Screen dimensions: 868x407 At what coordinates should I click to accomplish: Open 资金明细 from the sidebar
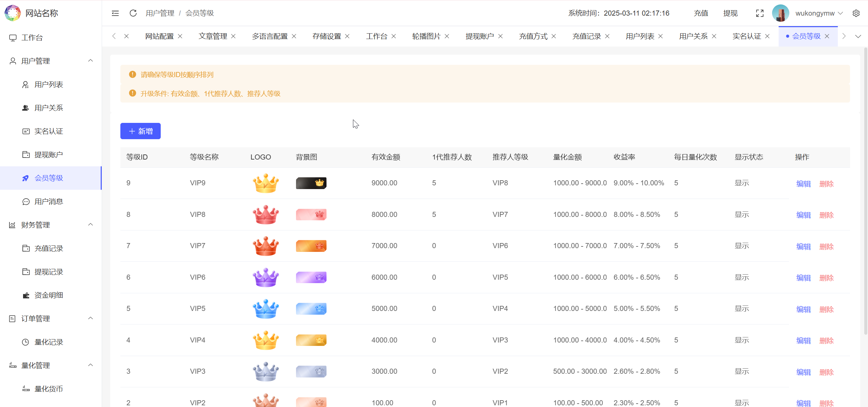[48, 295]
